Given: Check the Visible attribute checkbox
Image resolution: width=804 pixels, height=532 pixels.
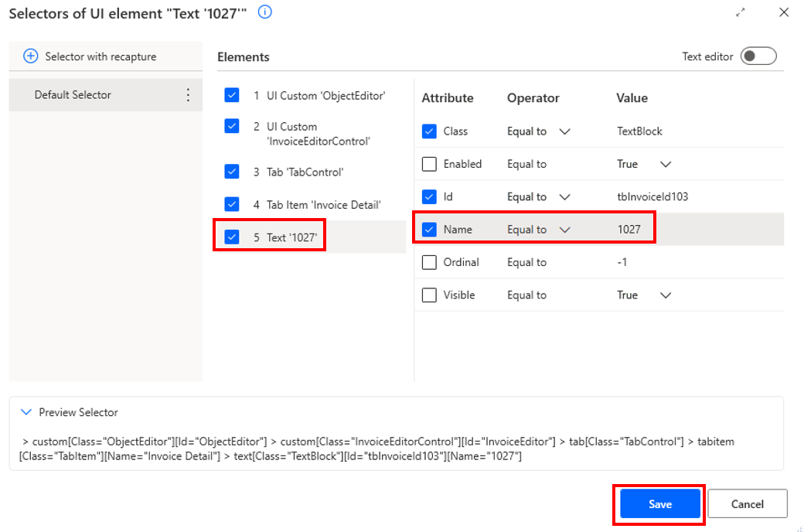Looking at the screenshot, I should (429, 295).
